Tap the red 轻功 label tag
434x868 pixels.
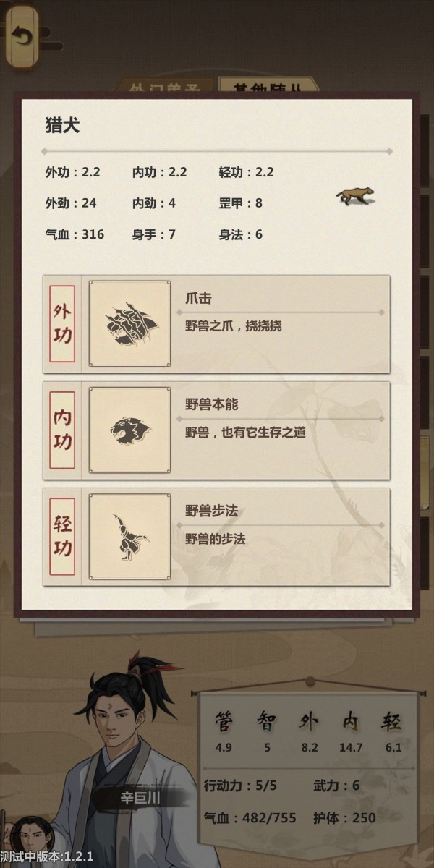62,537
